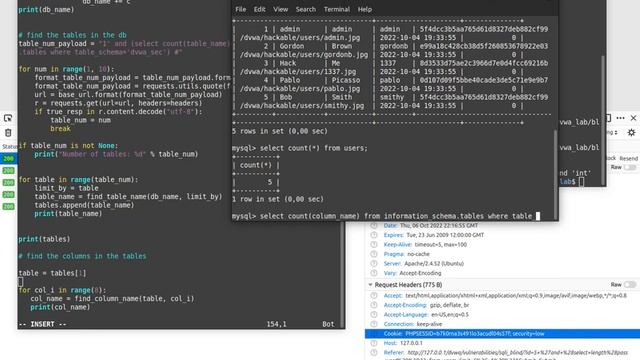Click the Referer header URL value
The height and width of the screenshot is (360, 640).
coord(518,353)
